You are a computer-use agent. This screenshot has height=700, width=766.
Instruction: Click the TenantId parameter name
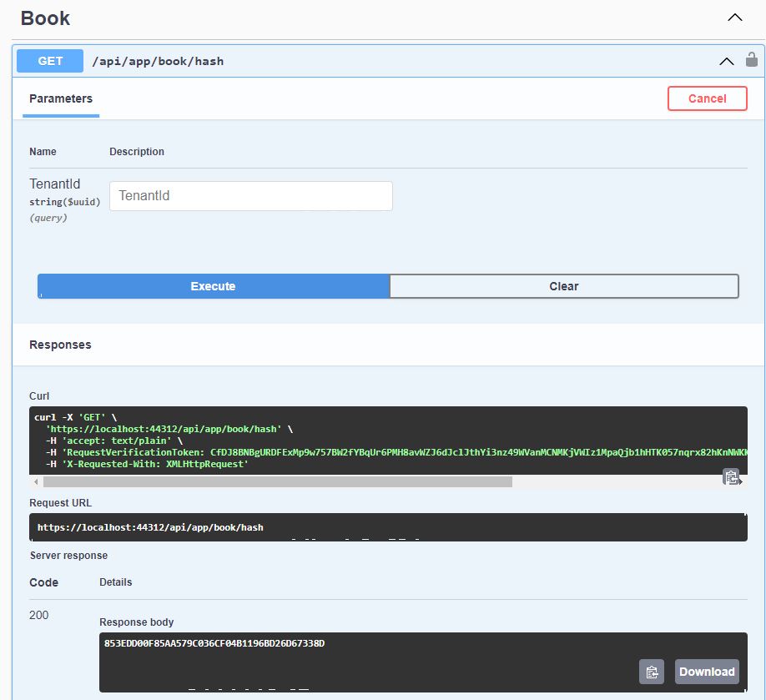pyautogui.click(x=55, y=184)
